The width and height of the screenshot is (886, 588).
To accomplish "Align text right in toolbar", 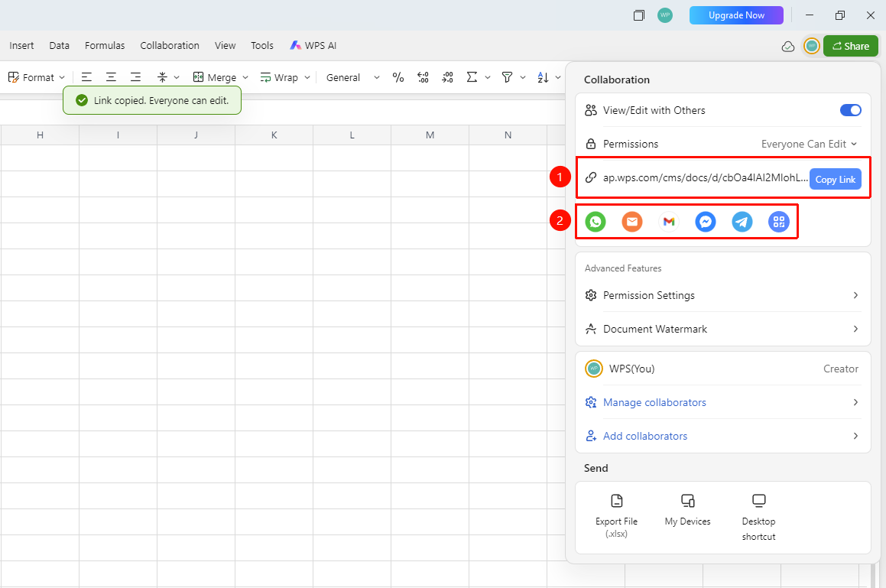I will (135, 77).
